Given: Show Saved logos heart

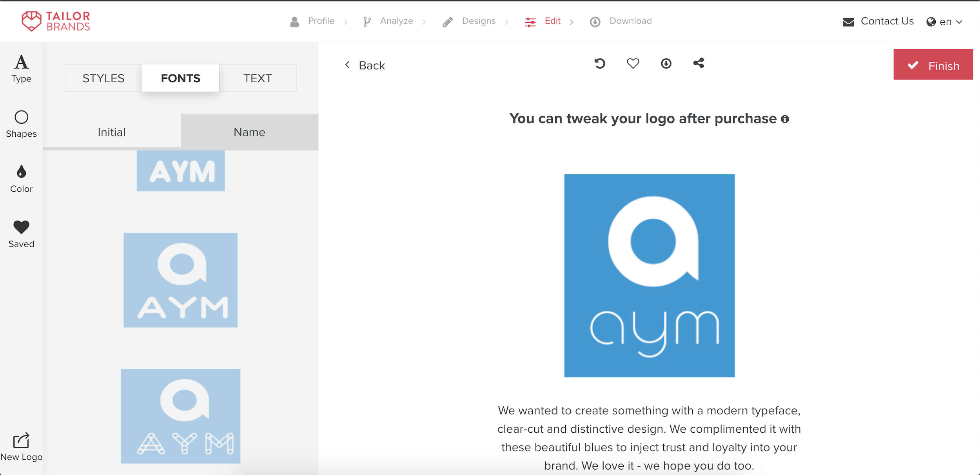Looking at the screenshot, I should 21,234.
